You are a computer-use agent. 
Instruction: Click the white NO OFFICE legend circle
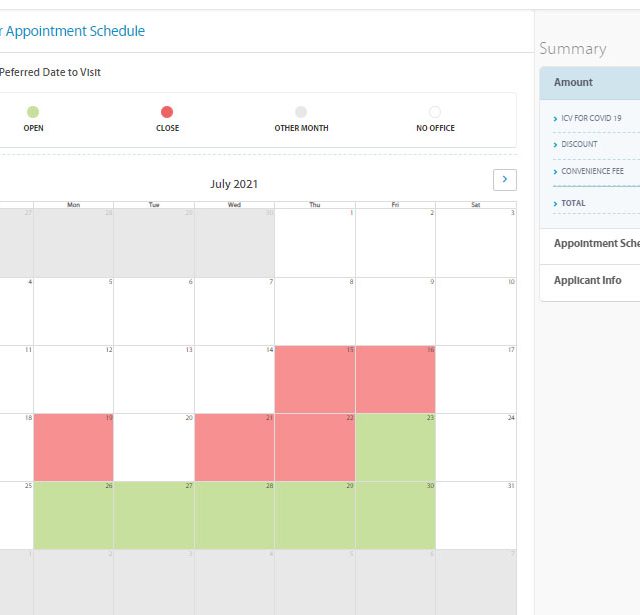(x=434, y=112)
